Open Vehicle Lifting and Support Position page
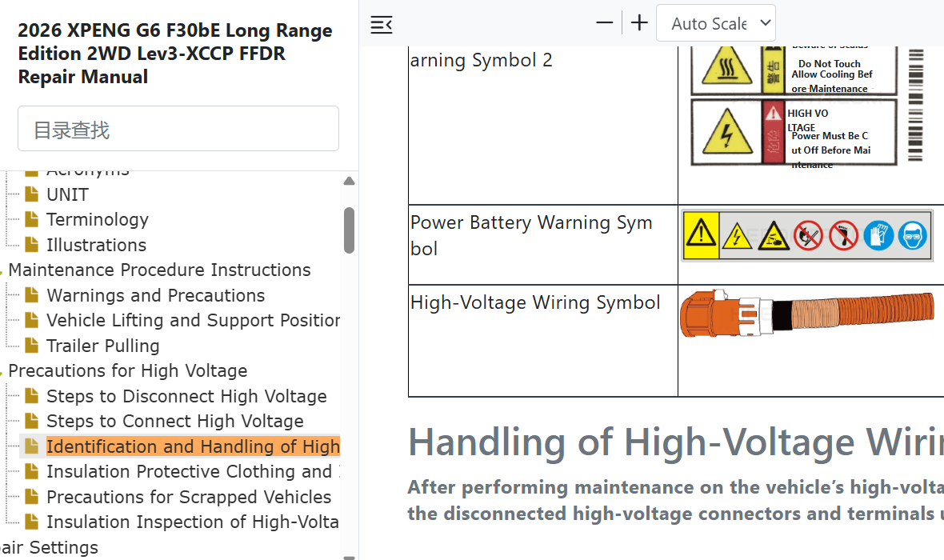Image resolution: width=944 pixels, height=560 pixels. point(194,320)
